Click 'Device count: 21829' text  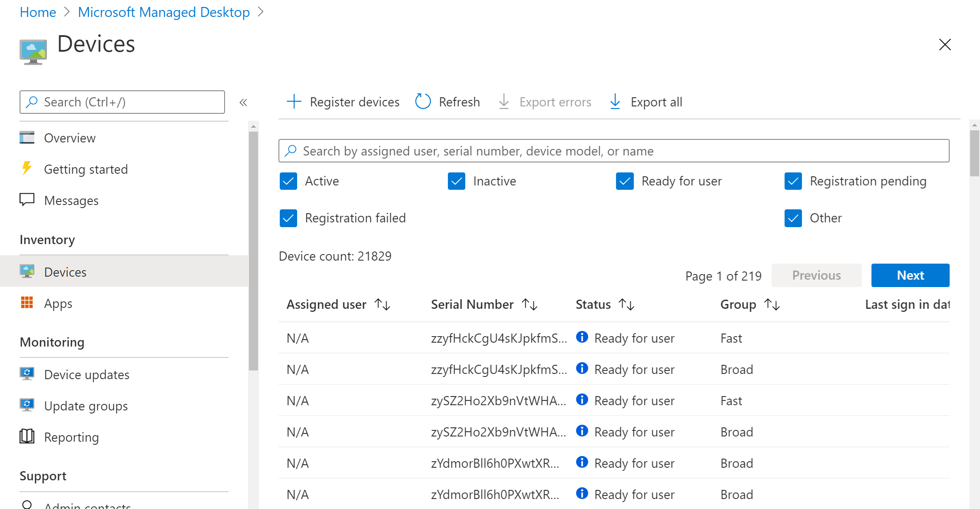point(335,256)
